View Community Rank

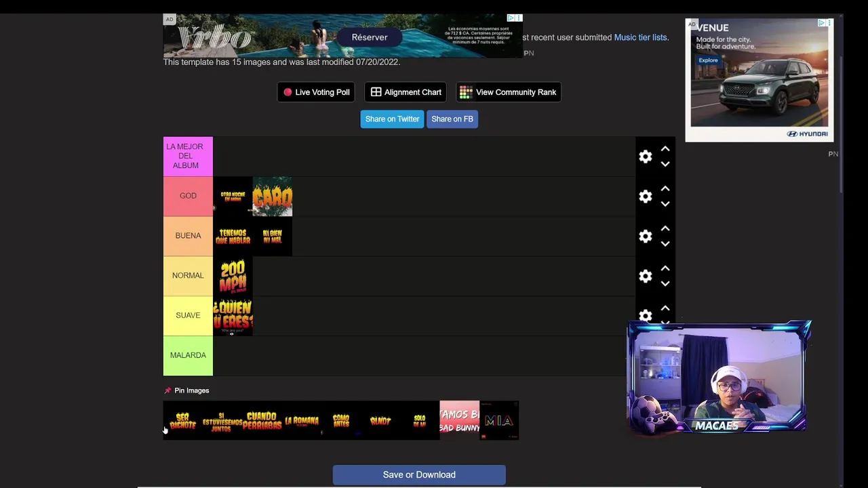[509, 92]
